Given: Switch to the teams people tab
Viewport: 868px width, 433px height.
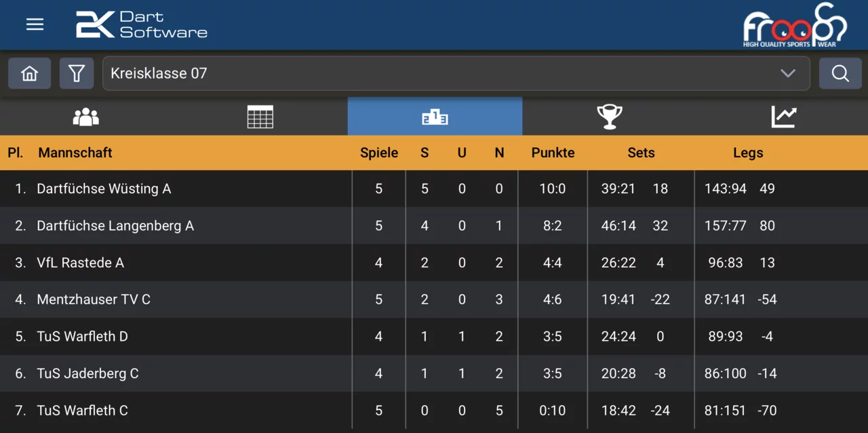Looking at the screenshot, I should coord(86,117).
